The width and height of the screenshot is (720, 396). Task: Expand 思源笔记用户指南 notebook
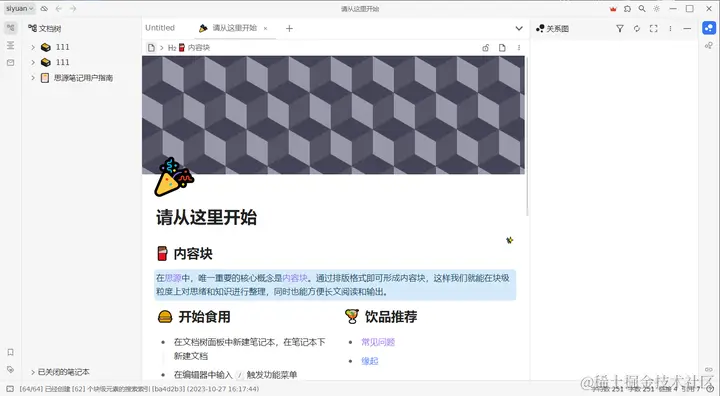click(x=33, y=78)
